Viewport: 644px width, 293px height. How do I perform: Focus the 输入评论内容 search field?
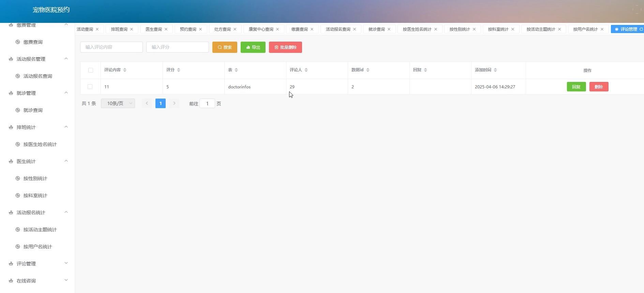(x=111, y=47)
